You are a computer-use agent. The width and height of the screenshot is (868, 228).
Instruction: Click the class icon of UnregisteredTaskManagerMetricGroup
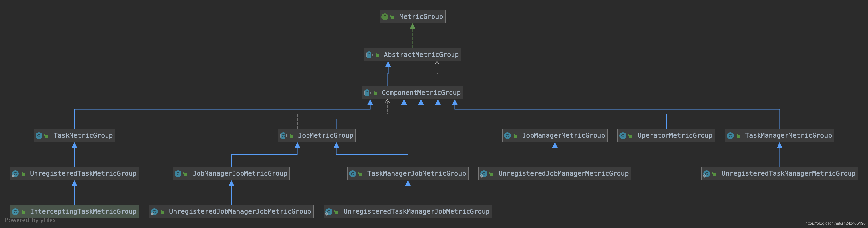(706, 174)
